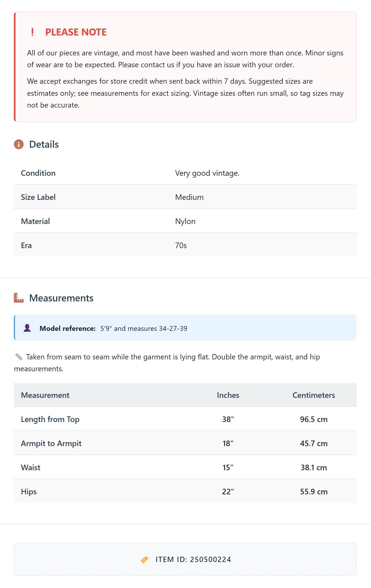Click the Armpit to Armpit 18" value
The image size is (371, 588).
coord(228,443)
